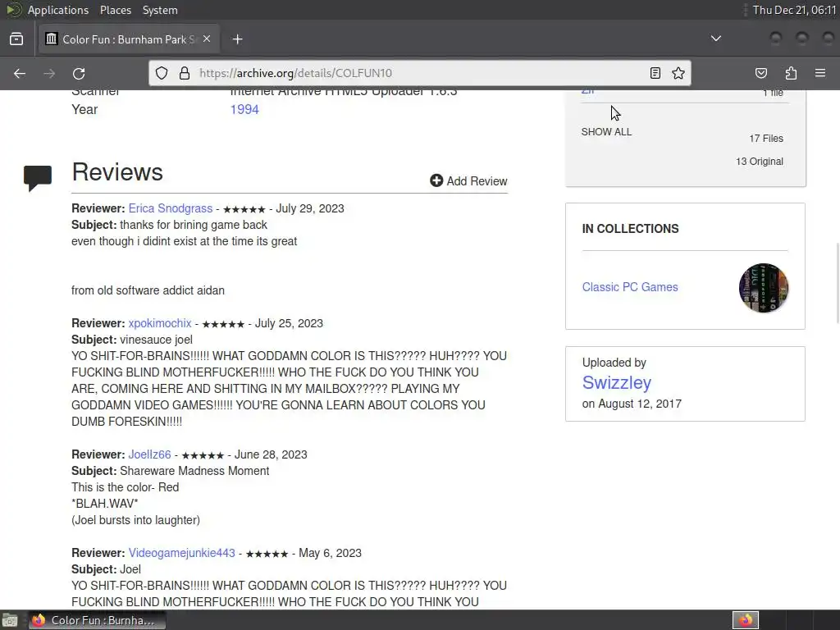The height and width of the screenshot is (630, 840).
Task: Click the 13 Original link
Action: pos(759,162)
